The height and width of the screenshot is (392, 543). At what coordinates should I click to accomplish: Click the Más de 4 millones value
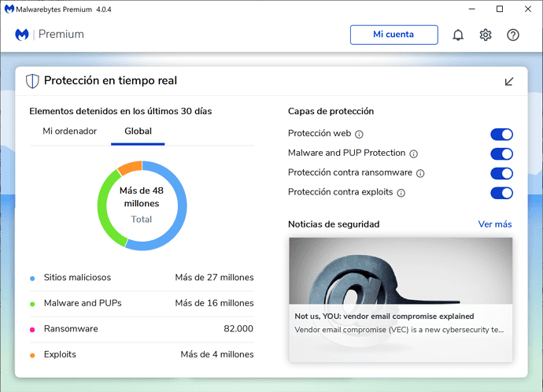[217, 354]
